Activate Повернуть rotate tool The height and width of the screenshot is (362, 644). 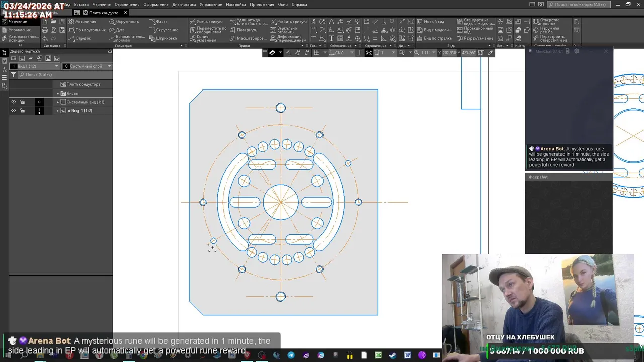click(244, 30)
